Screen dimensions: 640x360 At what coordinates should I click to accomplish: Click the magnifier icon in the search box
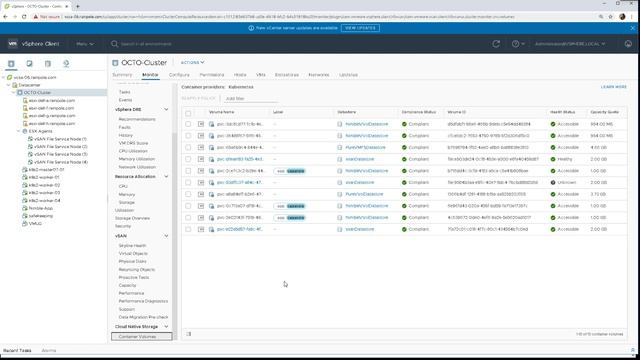(115, 44)
